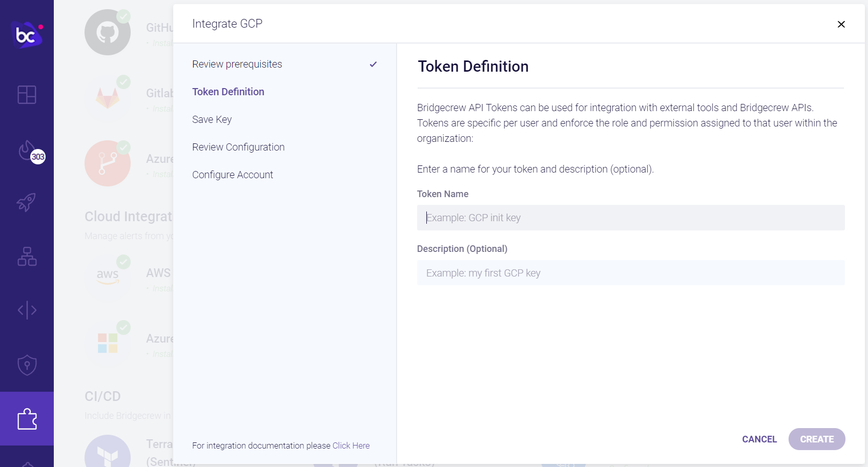Select the integrations puzzle icon
This screenshot has width=868, height=467.
[x=27, y=419]
